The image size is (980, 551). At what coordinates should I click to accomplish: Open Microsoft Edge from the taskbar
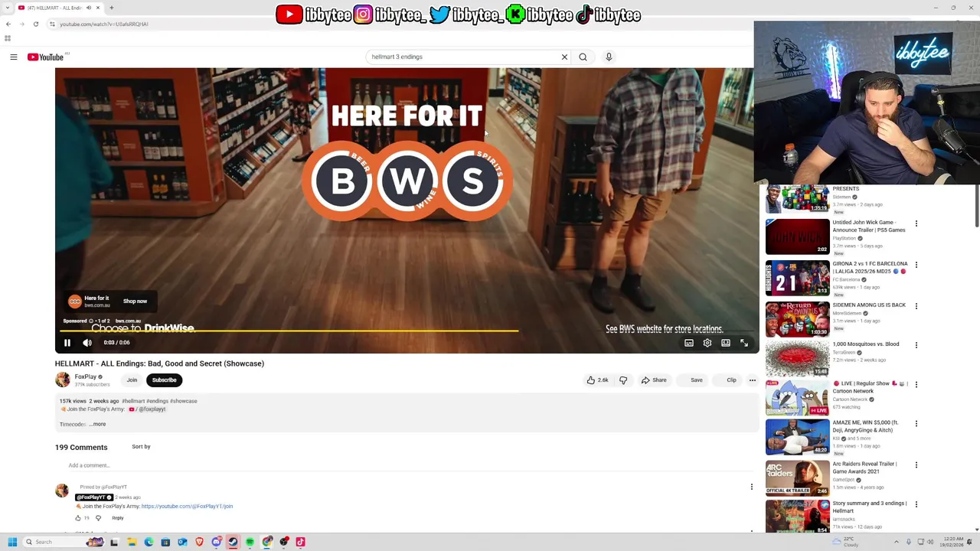(149, 542)
